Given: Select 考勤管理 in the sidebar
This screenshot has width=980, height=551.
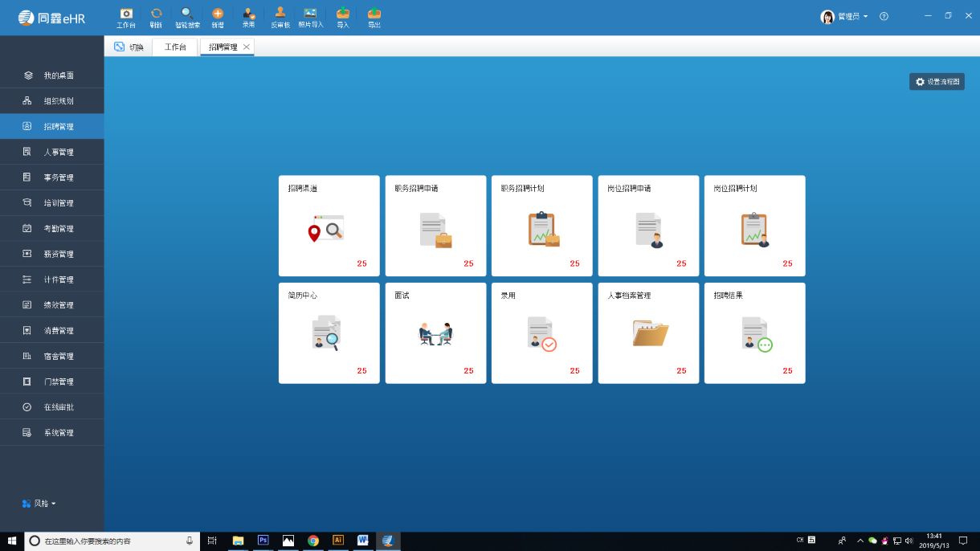Looking at the screenshot, I should click(58, 229).
